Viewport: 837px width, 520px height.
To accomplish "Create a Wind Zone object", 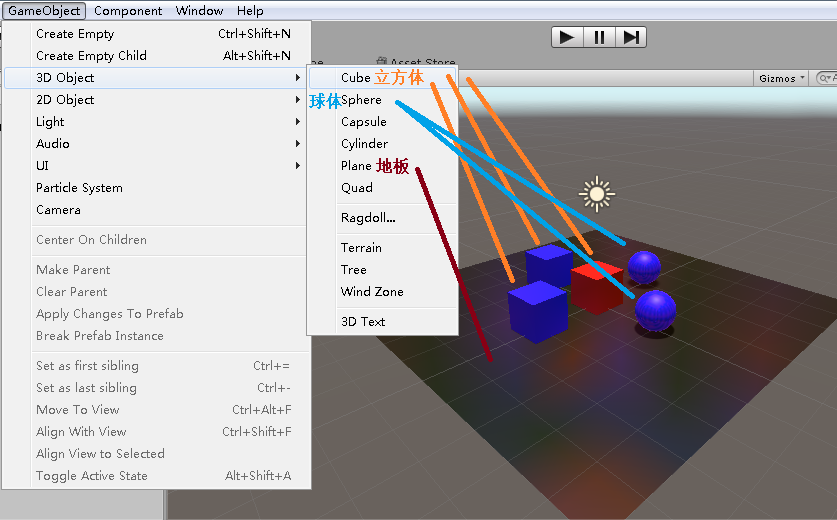I will pos(383,291).
